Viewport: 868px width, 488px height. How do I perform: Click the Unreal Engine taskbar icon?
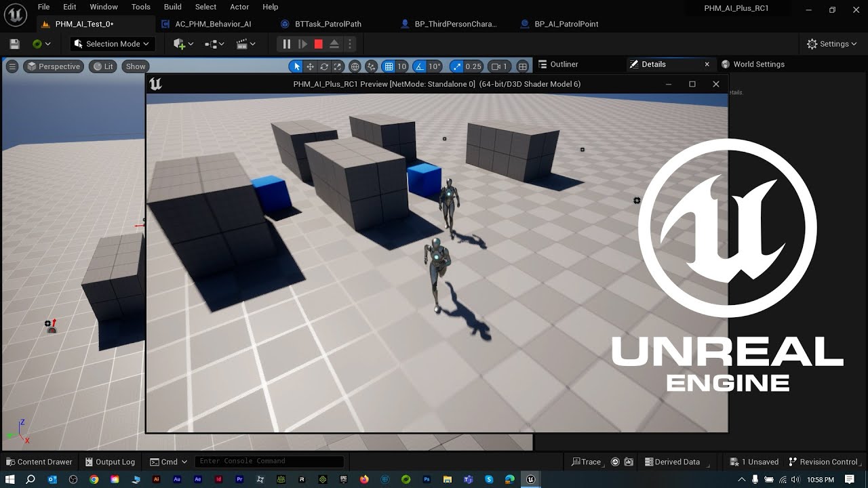click(530, 479)
